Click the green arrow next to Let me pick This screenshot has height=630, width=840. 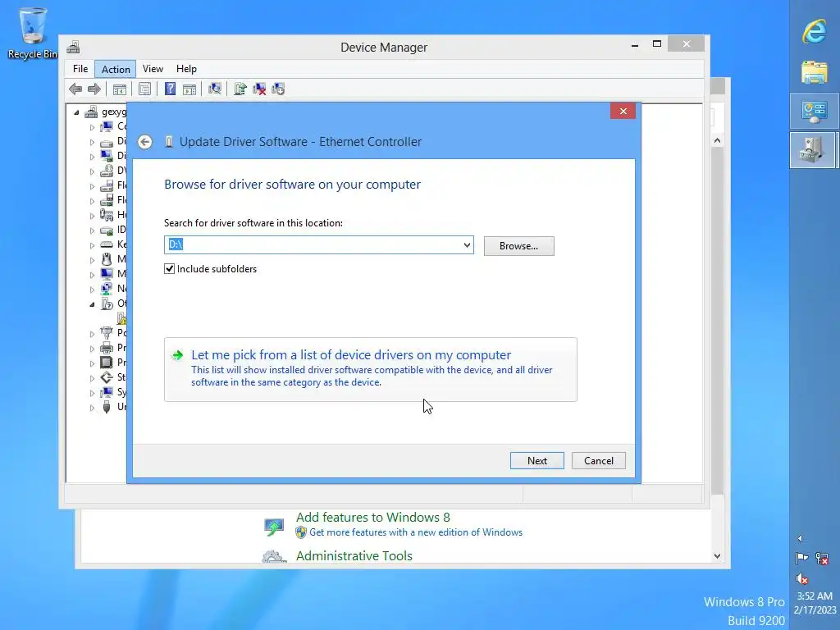tap(177, 355)
